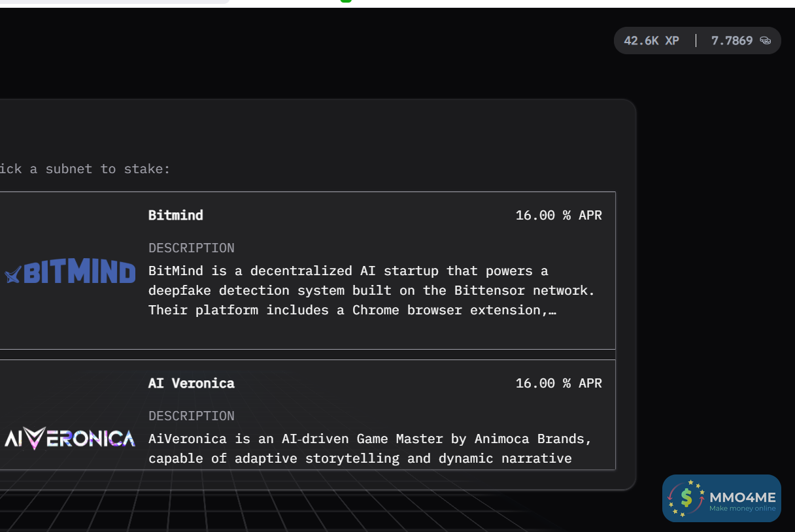Click the coin icon beside the 7.7869 balance
This screenshot has width=795, height=532.
765,41
